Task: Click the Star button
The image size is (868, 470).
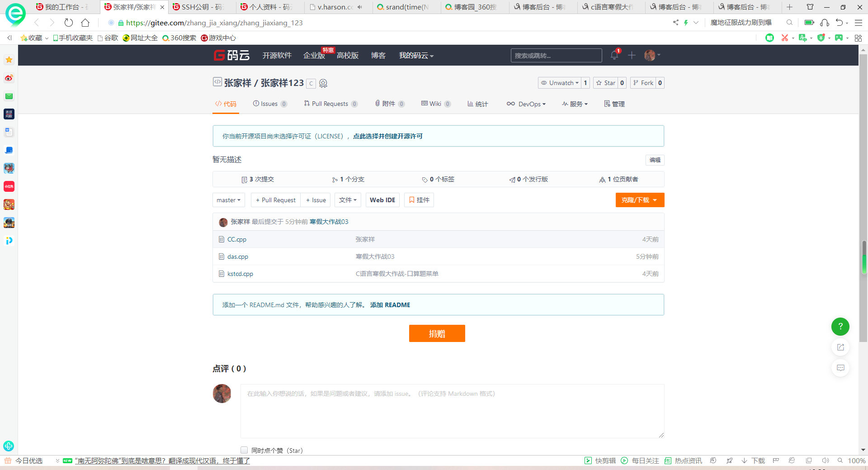Action: 605,83
